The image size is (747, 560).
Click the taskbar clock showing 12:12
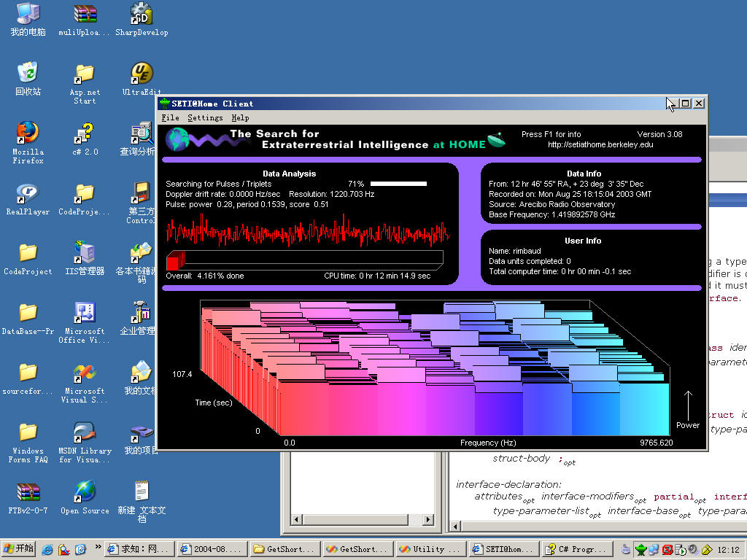click(729, 550)
